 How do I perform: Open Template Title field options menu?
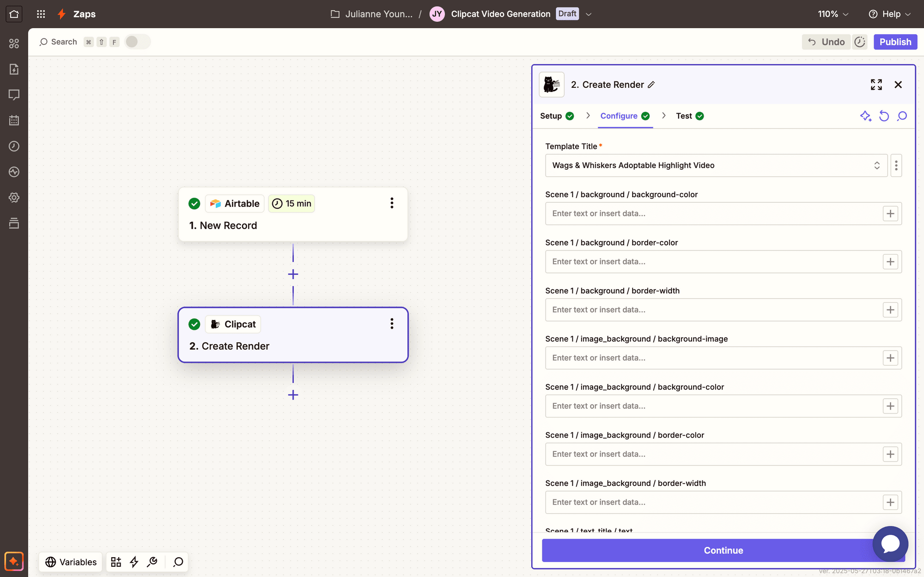point(896,165)
